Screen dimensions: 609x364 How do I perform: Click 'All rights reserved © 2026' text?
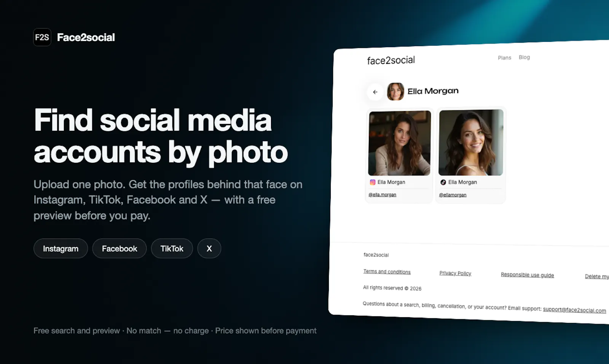(x=392, y=288)
